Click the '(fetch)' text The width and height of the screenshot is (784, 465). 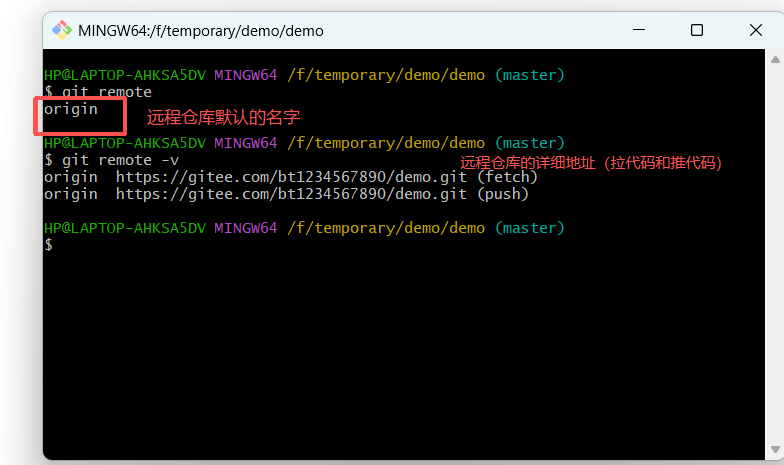[506, 177]
